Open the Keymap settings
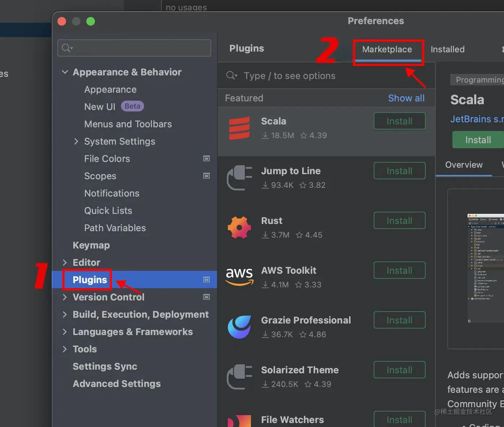Screen dimensions: 504x427 [91, 245]
